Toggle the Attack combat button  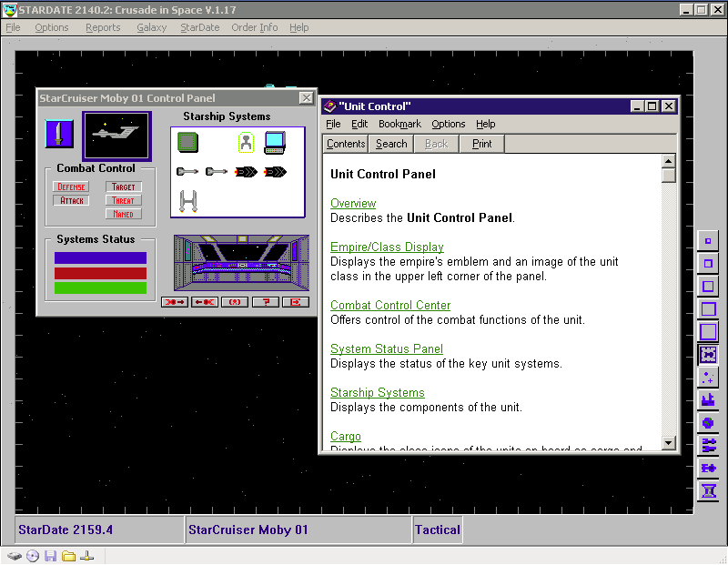(x=71, y=200)
